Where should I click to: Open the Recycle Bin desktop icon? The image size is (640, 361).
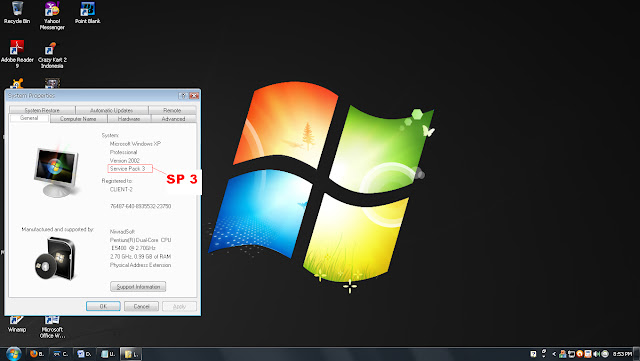(x=17, y=13)
